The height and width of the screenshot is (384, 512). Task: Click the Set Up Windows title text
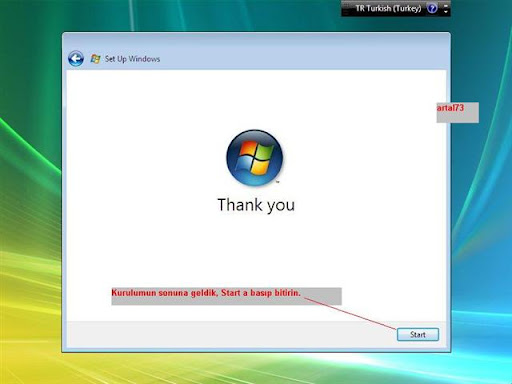(132, 59)
